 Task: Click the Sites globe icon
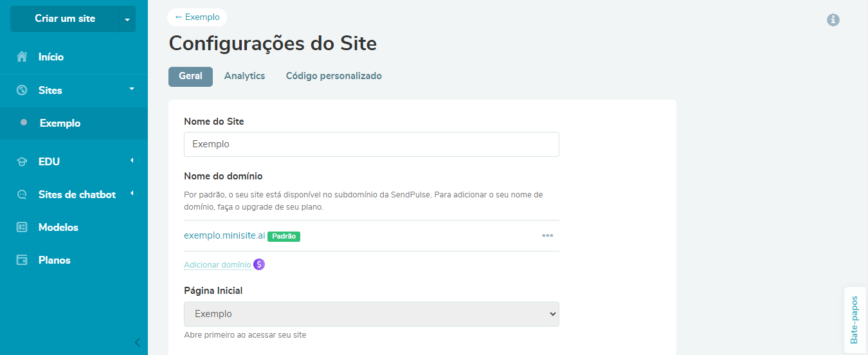click(x=22, y=90)
